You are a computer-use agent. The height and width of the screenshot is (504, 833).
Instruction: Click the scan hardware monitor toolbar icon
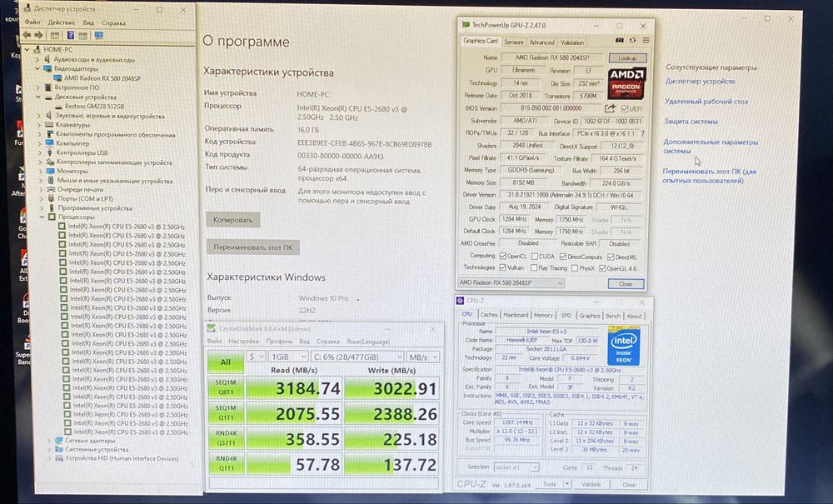tap(98, 36)
